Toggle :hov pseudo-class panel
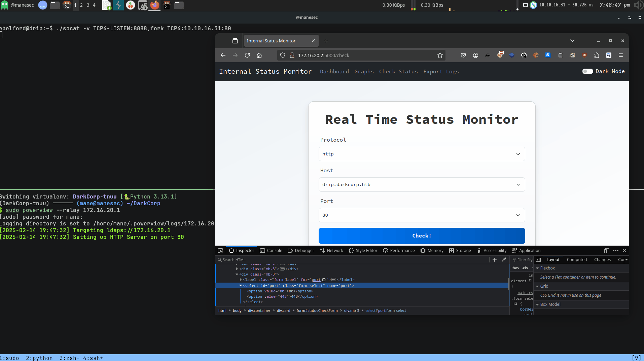The image size is (644, 361). tap(515, 268)
